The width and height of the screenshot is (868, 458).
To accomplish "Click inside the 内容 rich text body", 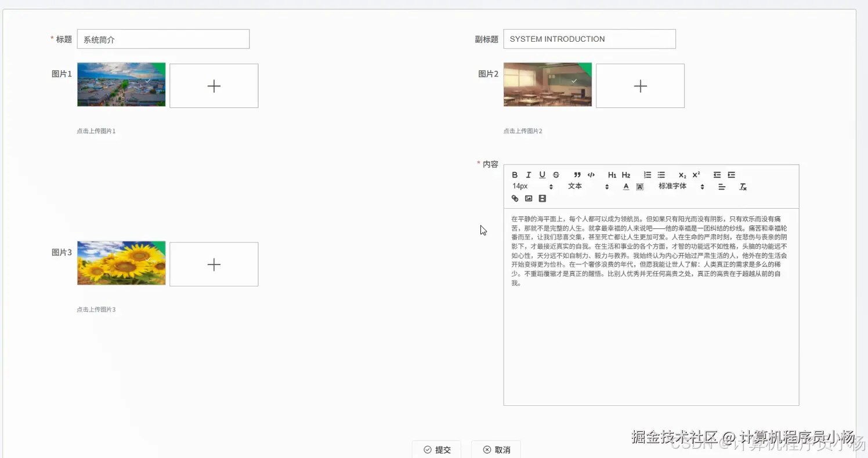I will (651, 307).
